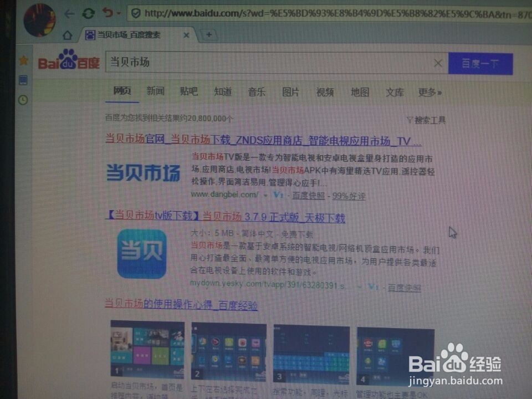Click the browser back arrow
The width and height of the screenshot is (532, 399).
tap(69, 14)
